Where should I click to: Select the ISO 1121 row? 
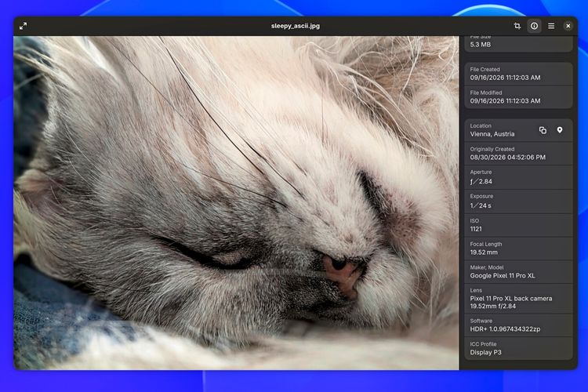pyautogui.click(x=518, y=225)
